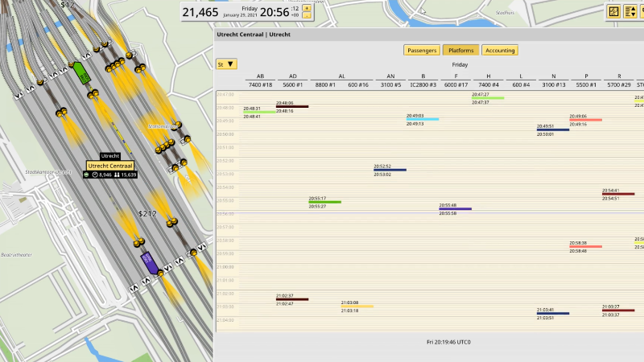Select the Platforms tab
Screen dimensions: 644x362
461,50
